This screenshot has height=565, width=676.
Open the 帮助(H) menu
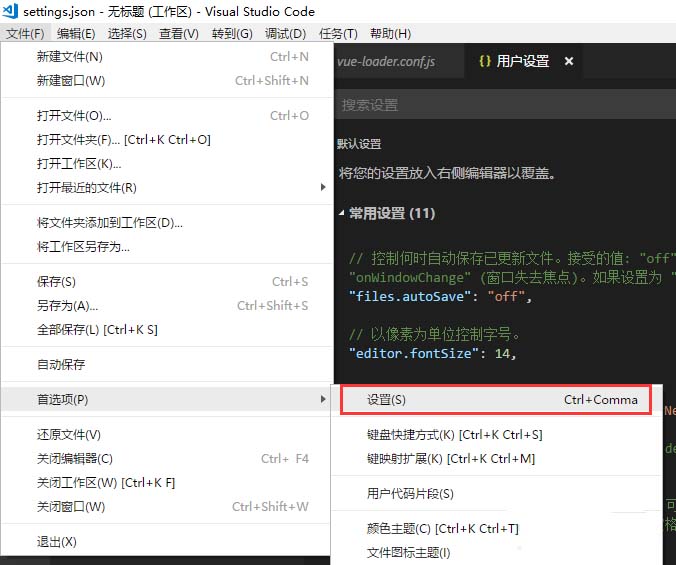pyautogui.click(x=390, y=33)
